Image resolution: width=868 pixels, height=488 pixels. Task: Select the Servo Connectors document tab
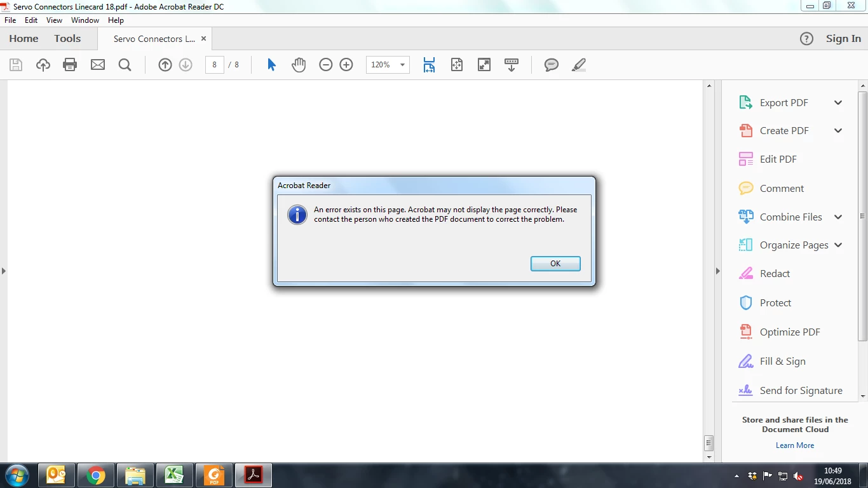[154, 39]
